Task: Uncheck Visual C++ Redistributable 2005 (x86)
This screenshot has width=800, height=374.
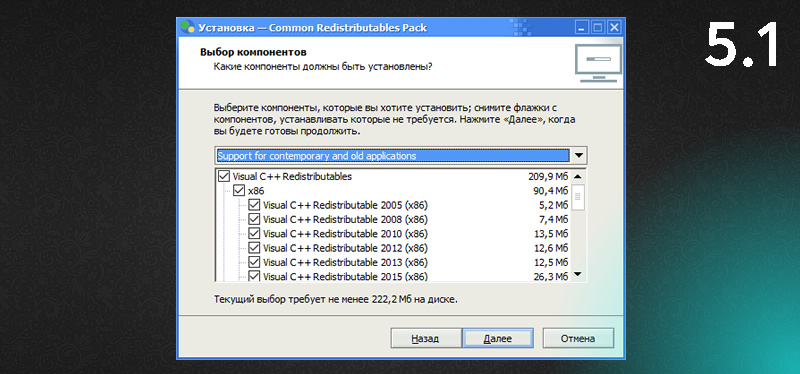Action: click(x=254, y=206)
